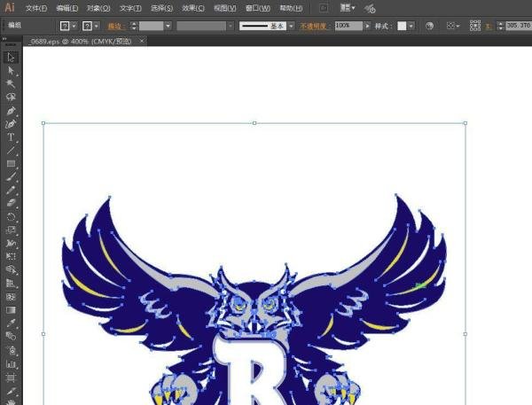This screenshot has height=405, width=532.
Task: Select the Rectangle tool
Action: (11, 163)
